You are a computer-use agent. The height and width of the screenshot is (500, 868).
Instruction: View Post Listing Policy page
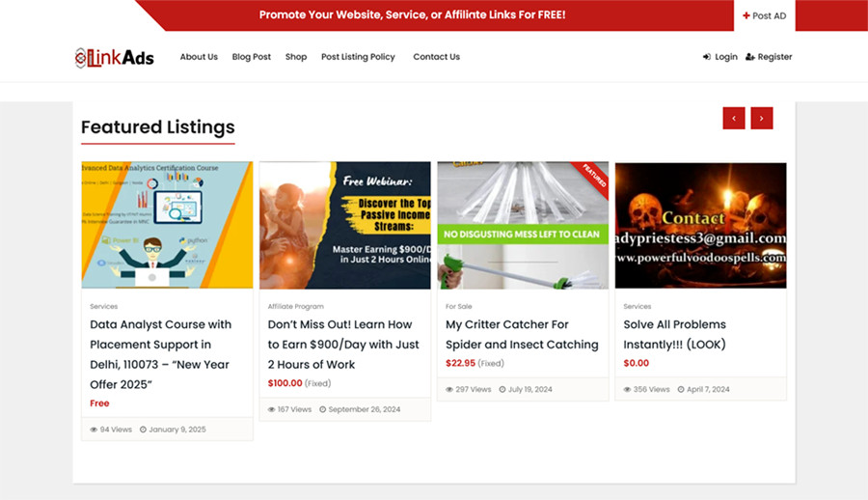(x=358, y=57)
